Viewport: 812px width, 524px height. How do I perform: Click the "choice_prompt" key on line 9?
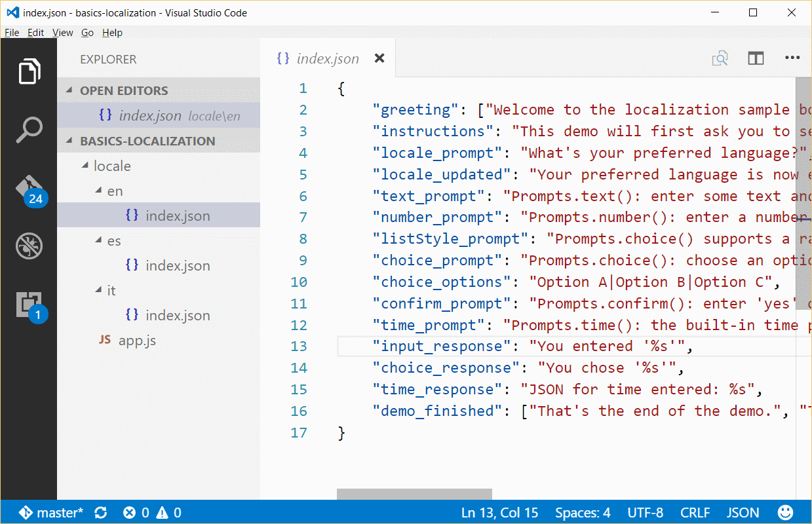(x=438, y=261)
